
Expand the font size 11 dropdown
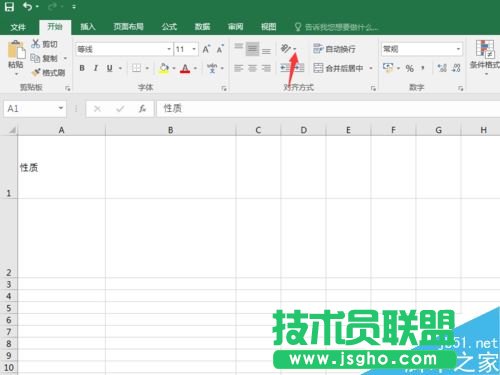click(194, 49)
